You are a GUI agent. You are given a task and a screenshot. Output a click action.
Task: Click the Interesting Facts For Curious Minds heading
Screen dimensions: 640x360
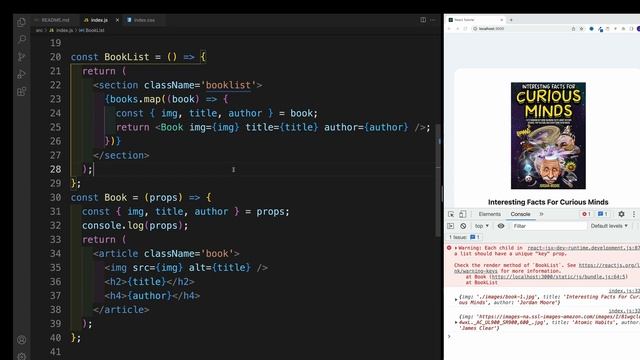pos(548,202)
